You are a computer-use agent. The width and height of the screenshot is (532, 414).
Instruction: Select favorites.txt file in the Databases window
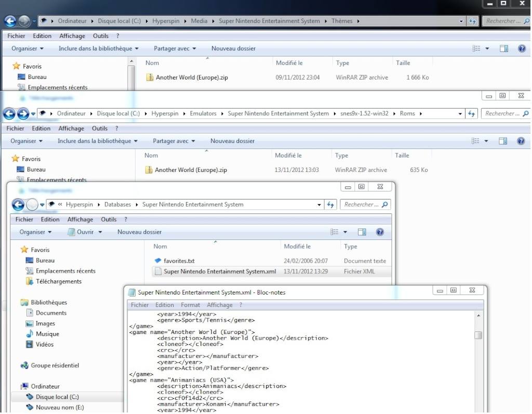point(179,261)
